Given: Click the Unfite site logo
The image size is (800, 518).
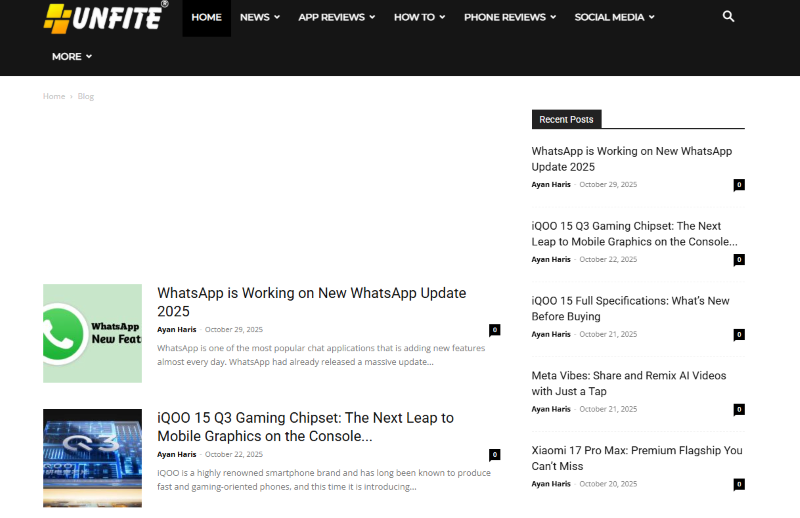Looking at the screenshot, I should pyautogui.click(x=106, y=17).
